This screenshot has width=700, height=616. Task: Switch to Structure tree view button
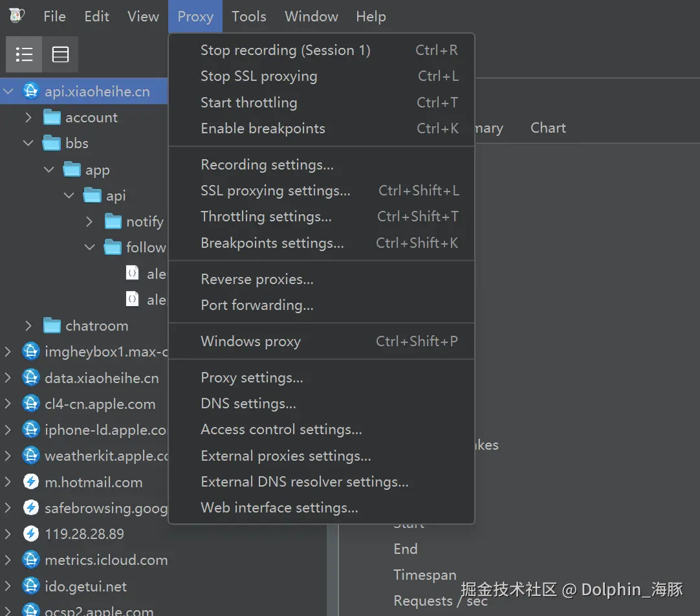point(24,54)
